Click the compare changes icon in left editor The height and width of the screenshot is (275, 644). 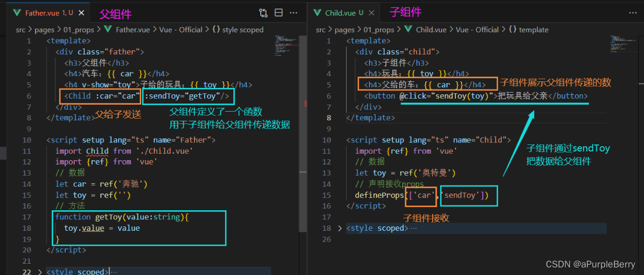click(264, 13)
